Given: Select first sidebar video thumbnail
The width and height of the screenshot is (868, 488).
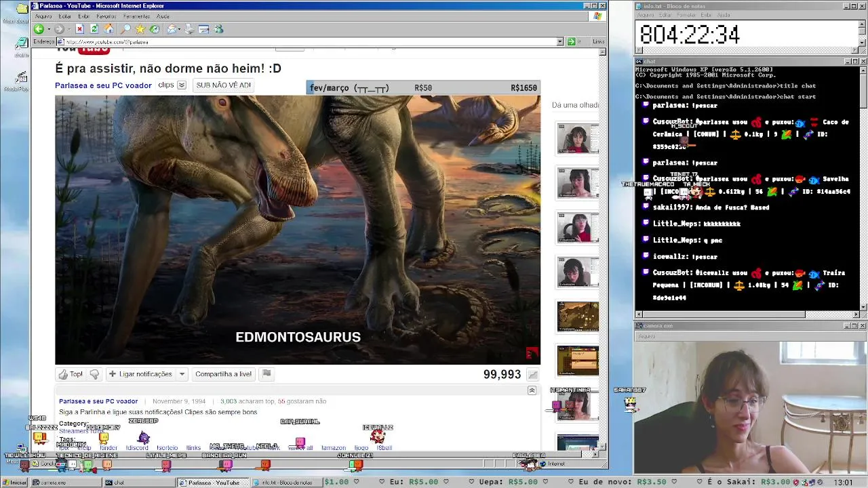Looking at the screenshot, I should pyautogui.click(x=578, y=138).
